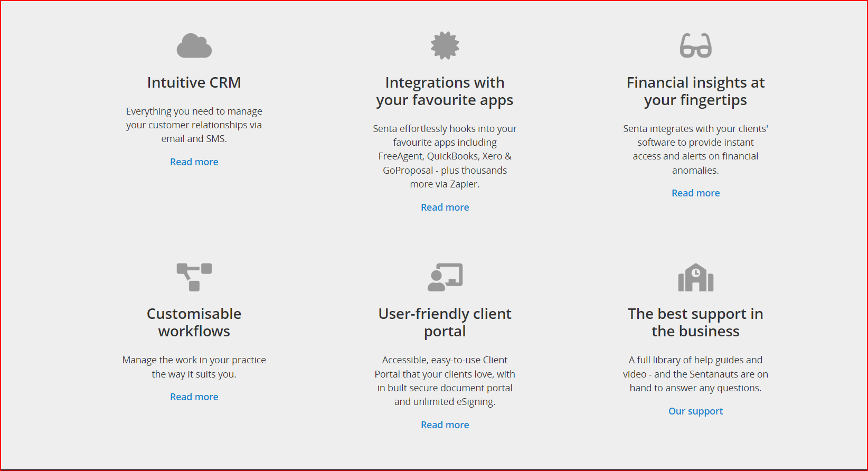Viewport: 868px width, 471px height.
Task: Click the Financial insights at your fingertips heading
Action: (x=696, y=91)
